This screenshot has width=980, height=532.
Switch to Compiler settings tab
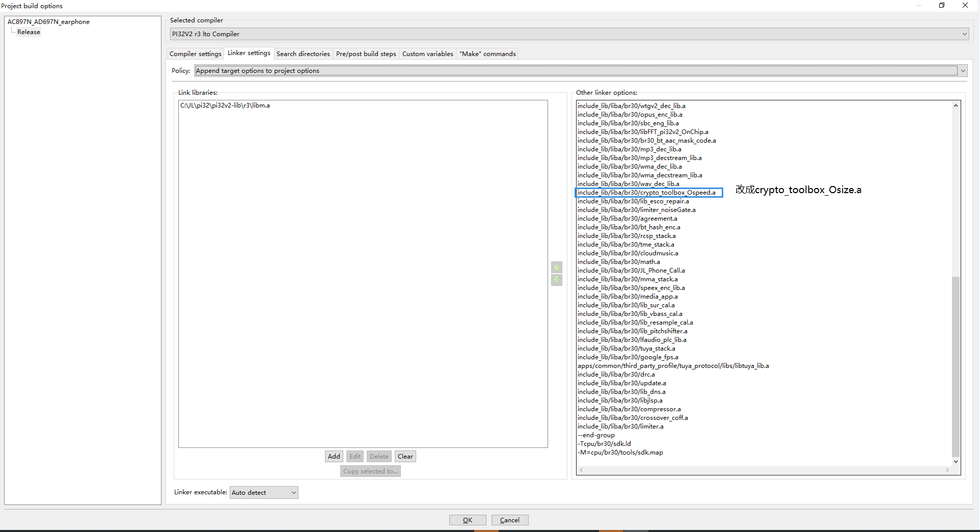pyautogui.click(x=196, y=54)
